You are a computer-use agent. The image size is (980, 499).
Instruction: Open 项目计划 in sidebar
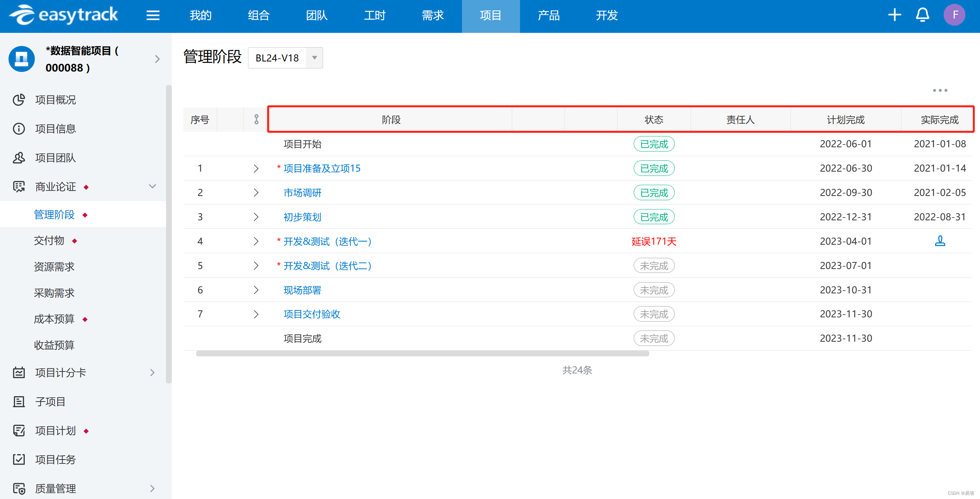(55, 431)
